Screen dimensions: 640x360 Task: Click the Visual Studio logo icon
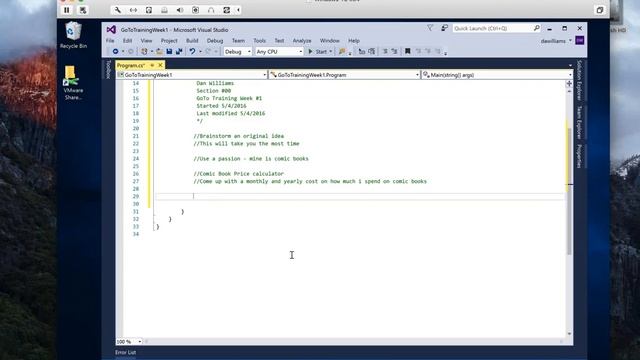111,30
